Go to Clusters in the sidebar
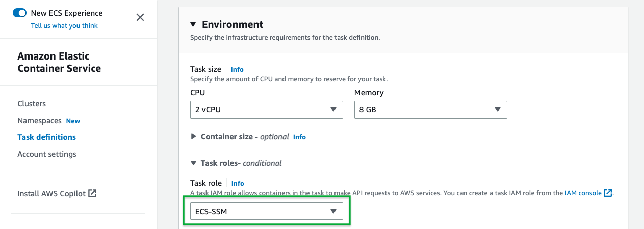 pos(32,104)
